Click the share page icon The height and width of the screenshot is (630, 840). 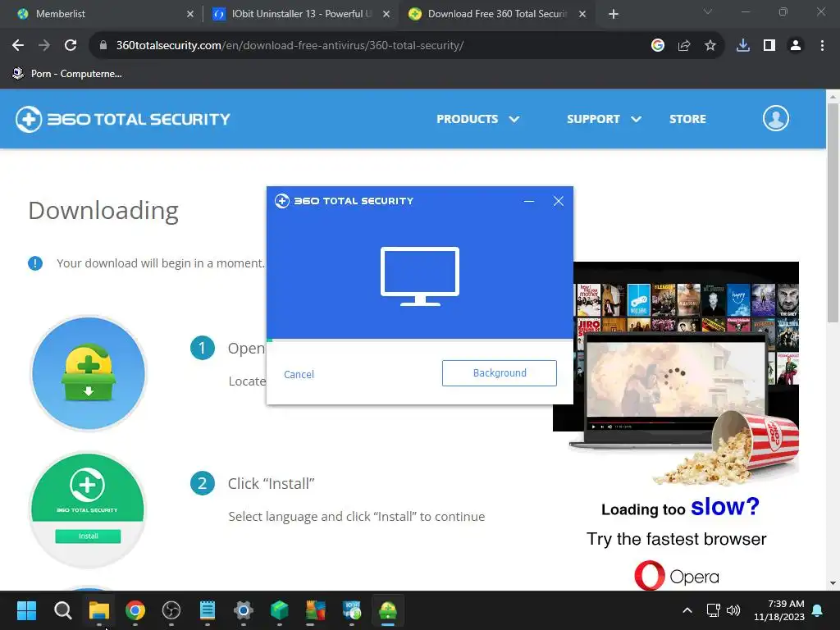[684, 46]
